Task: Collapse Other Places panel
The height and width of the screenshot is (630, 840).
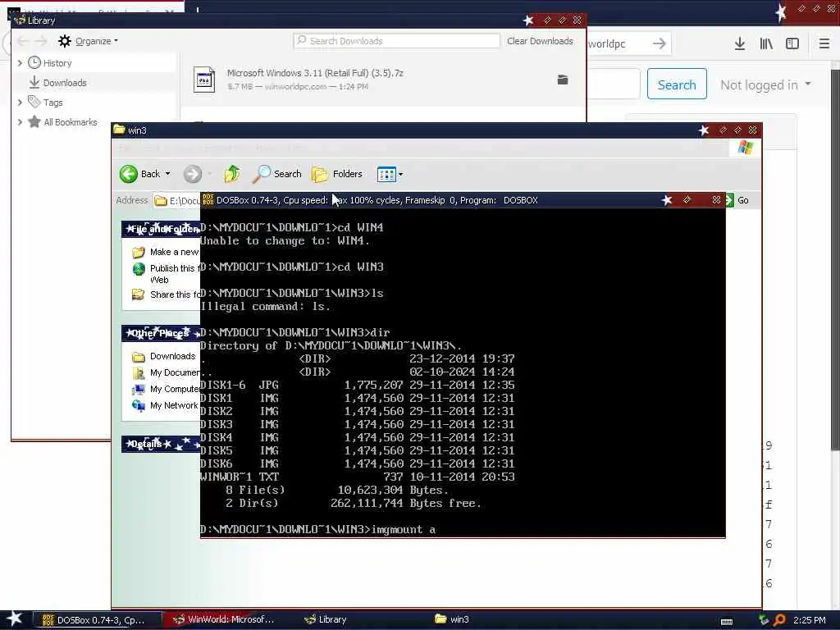Action: (161, 333)
